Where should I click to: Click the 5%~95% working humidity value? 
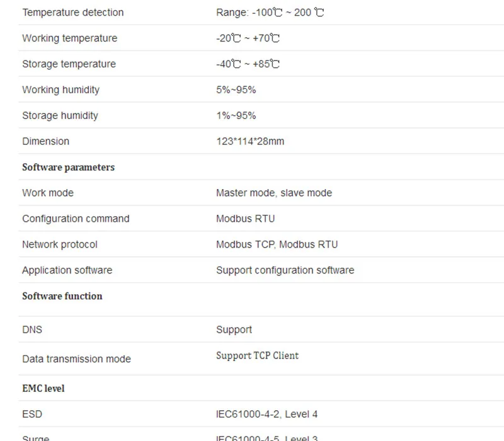[236, 89]
